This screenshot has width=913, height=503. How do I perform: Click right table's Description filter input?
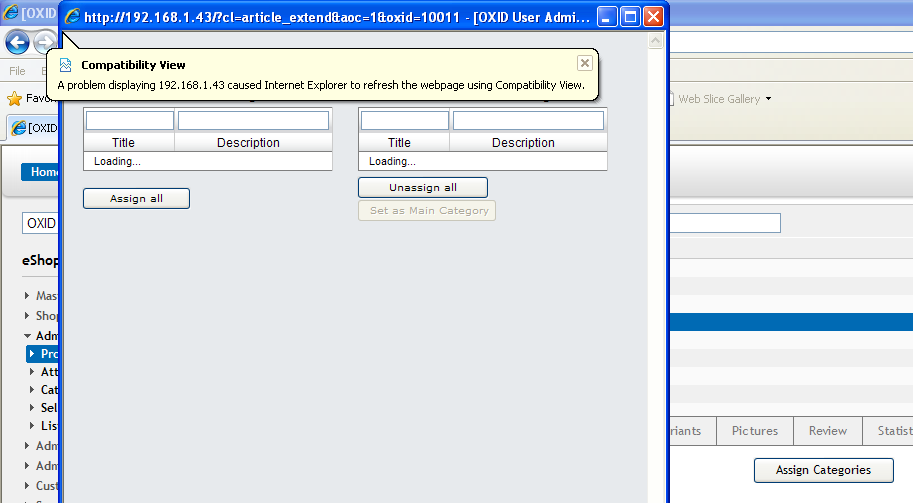528,120
